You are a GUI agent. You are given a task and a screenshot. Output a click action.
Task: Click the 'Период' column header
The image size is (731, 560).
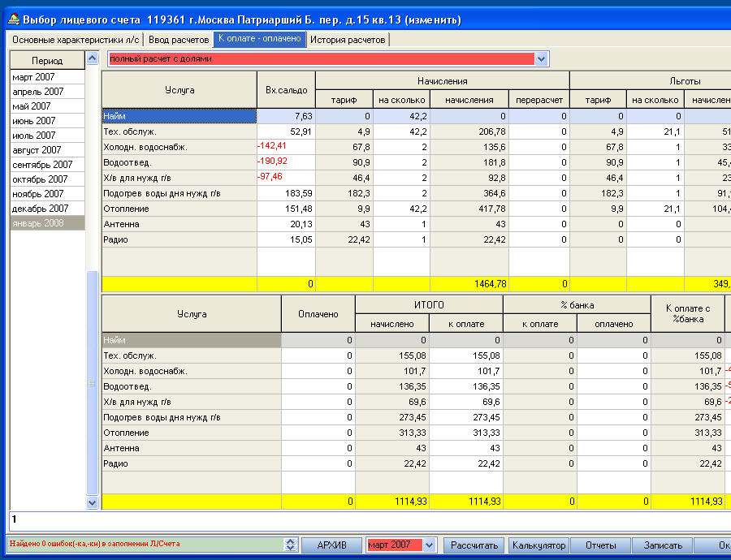point(47,61)
